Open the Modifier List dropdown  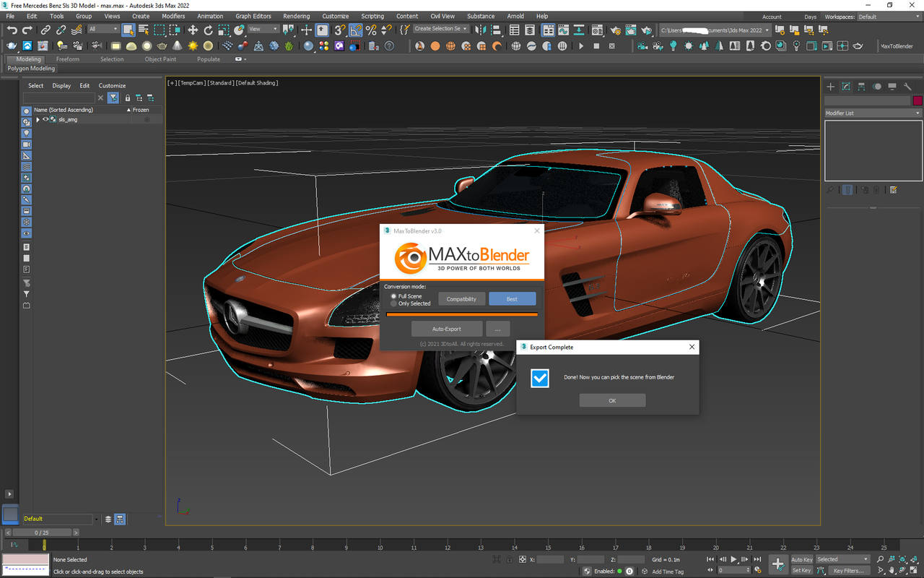(x=872, y=113)
